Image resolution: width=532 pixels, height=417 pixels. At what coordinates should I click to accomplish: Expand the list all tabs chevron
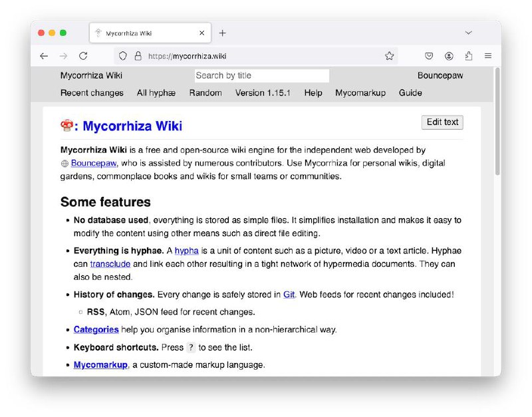(x=469, y=33)
